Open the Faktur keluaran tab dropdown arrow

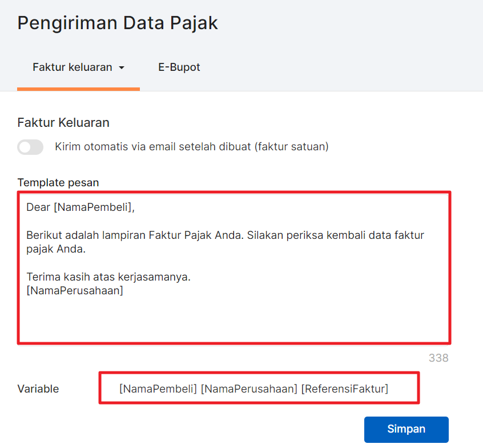[122, 67]
